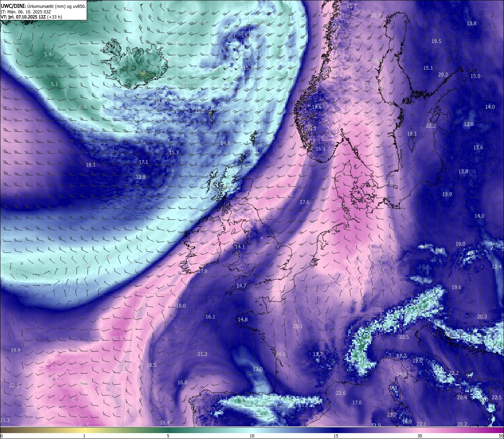The height and width of the screenshot is (439, 504).
Task: Click the 6.3 value in the Atlantic
Action: pyautogui.click(x=83, y=107)
